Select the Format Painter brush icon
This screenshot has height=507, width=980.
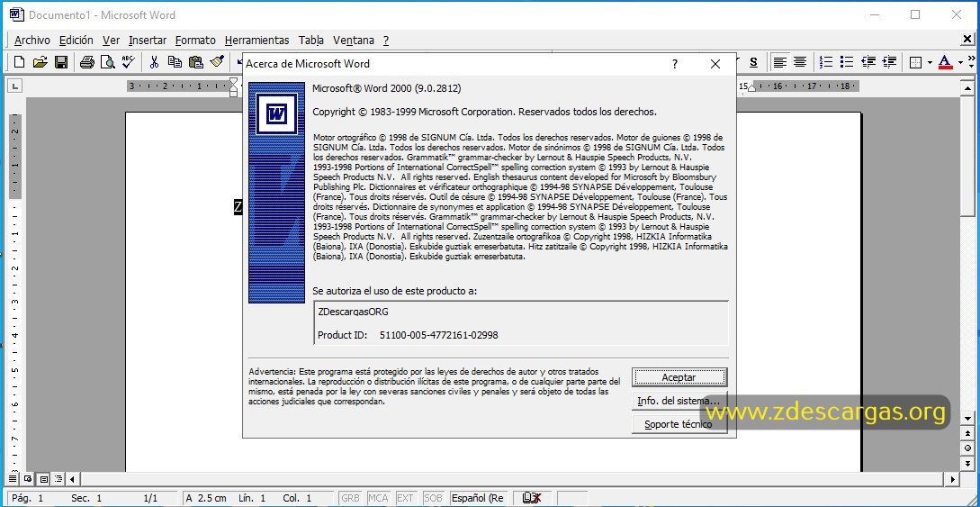click(x=217, y=62)
